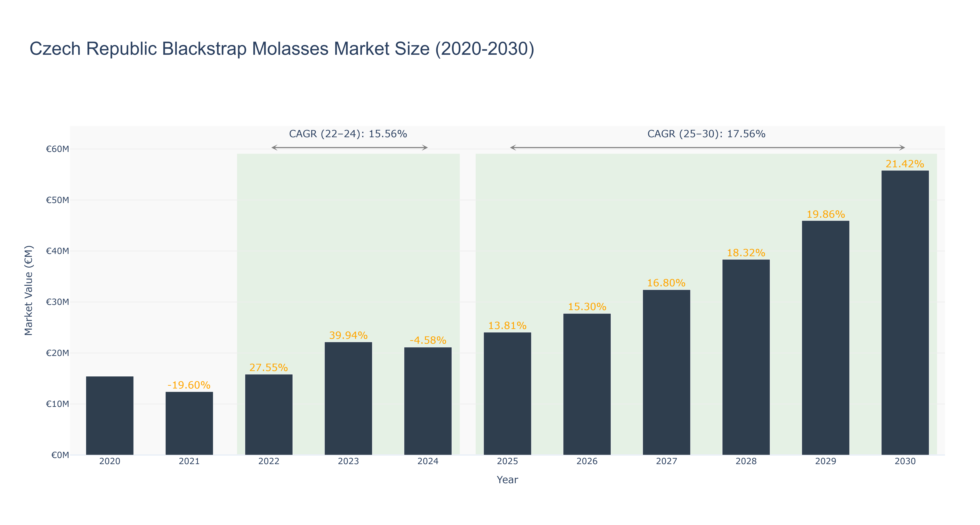Click the 15.30% growth label

(x=587, y=307)
